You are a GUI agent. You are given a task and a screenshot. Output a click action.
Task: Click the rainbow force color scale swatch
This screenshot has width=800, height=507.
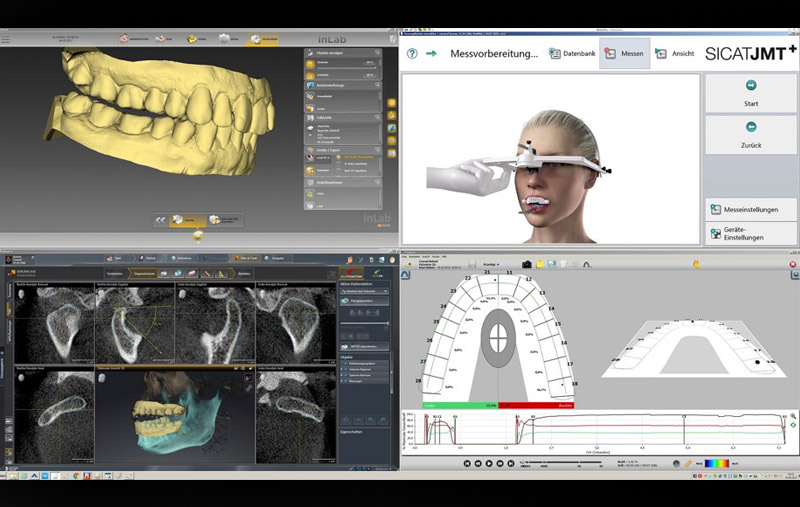[717, 463]
